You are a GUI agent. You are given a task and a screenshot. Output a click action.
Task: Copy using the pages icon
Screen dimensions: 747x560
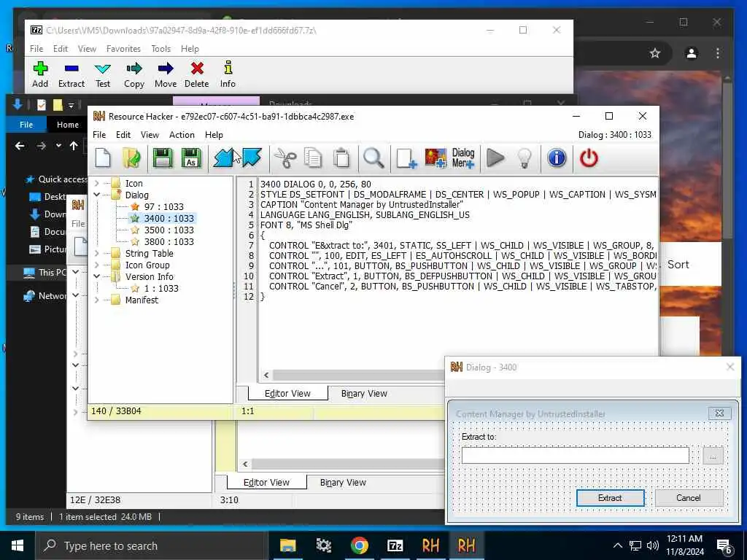click(313, 158)
